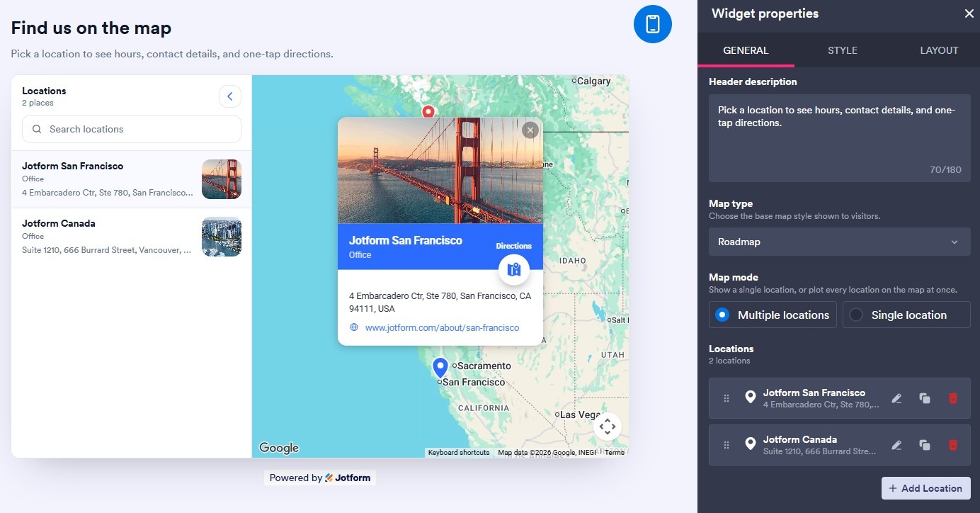This screenshot has width=980, height=513.
Task: Open www.jotform.com/about/san-francisco link
Action: pos(442,327)
